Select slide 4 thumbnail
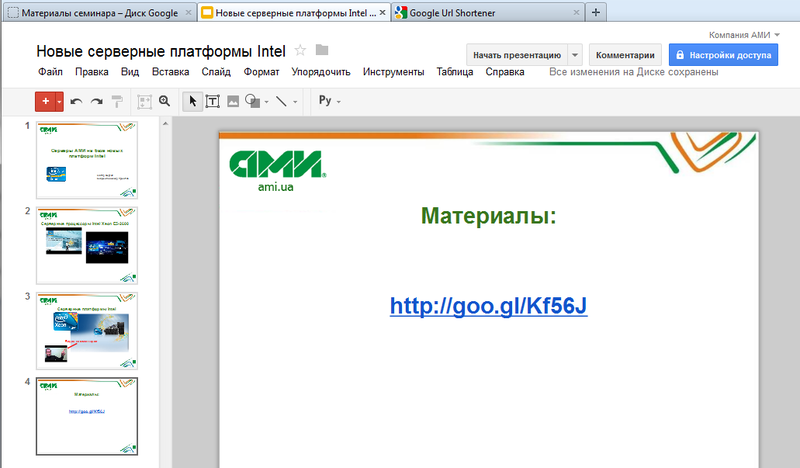This screenshot has height=468, width=800. click(x=87, y=416)
